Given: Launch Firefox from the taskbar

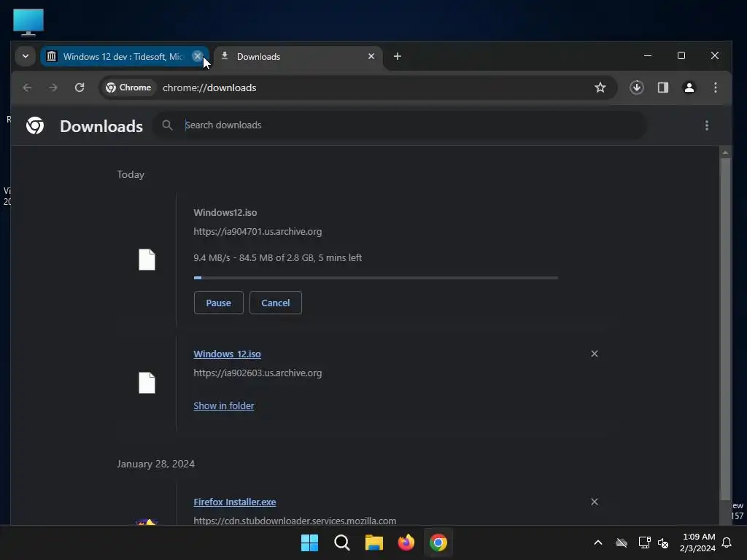Looking at the screenshot, I should click(x=406, y=542).
